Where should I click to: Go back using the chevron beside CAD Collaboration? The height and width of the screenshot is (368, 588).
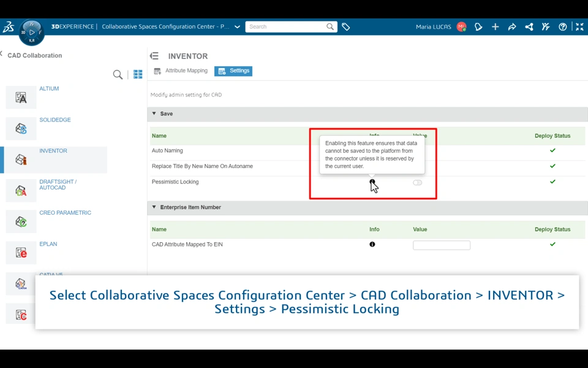click(1, 54)
